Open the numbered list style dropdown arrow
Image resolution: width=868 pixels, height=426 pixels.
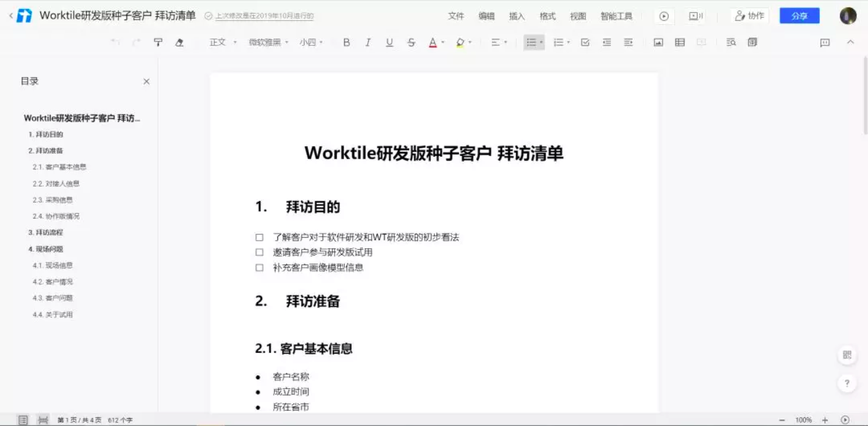click(x=568, y=43)
